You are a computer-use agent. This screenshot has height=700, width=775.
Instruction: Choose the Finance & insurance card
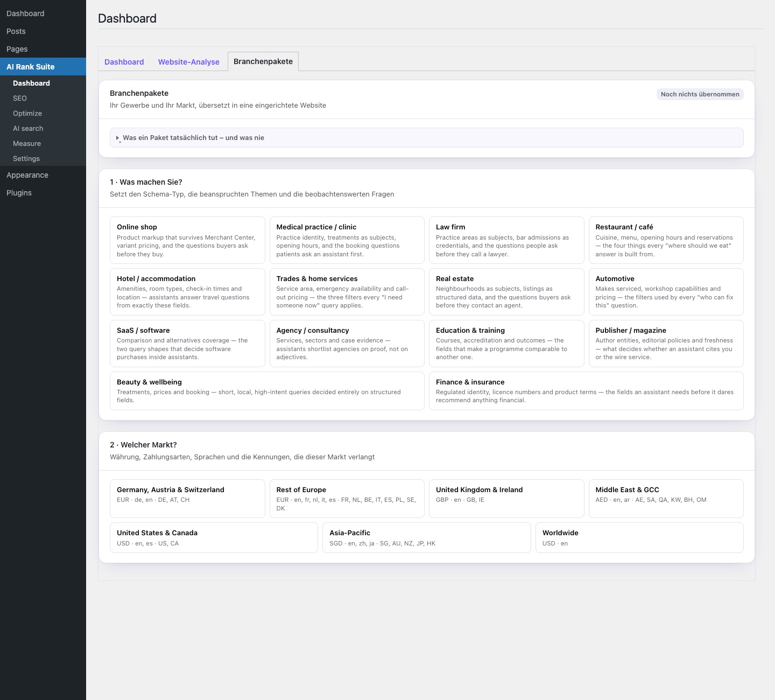tap(586, 391)
